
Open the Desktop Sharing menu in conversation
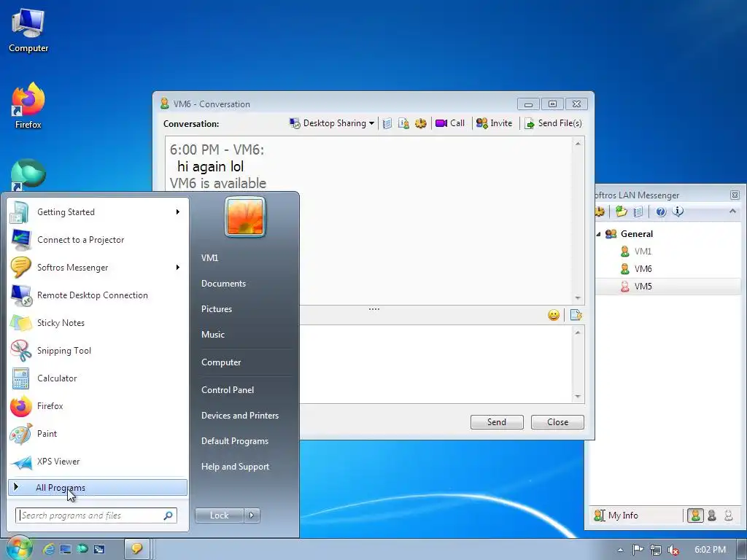coord(332,123)
